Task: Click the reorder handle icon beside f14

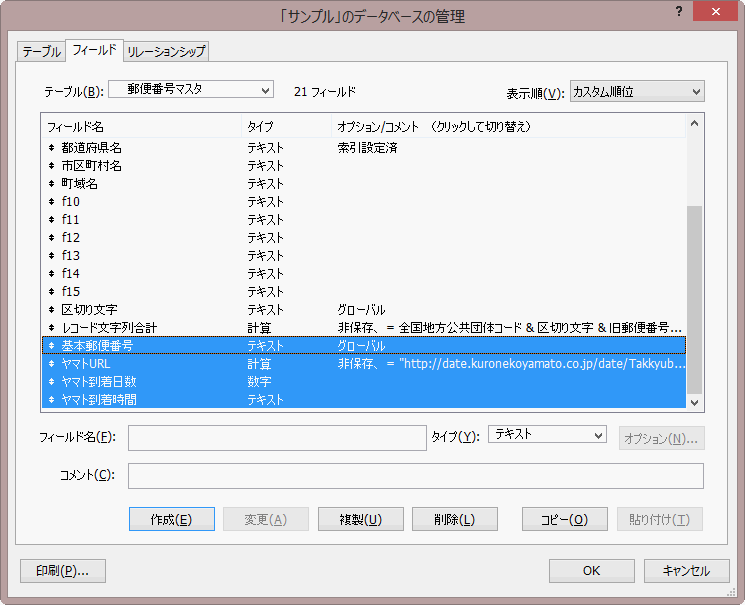Action: pyautogui.click(x=51, y=274)
